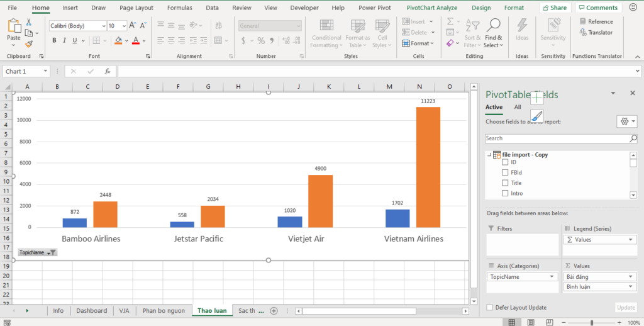Open the Legend Values field dropdown
Screen dimensions: 644x326
click(630, 240)
